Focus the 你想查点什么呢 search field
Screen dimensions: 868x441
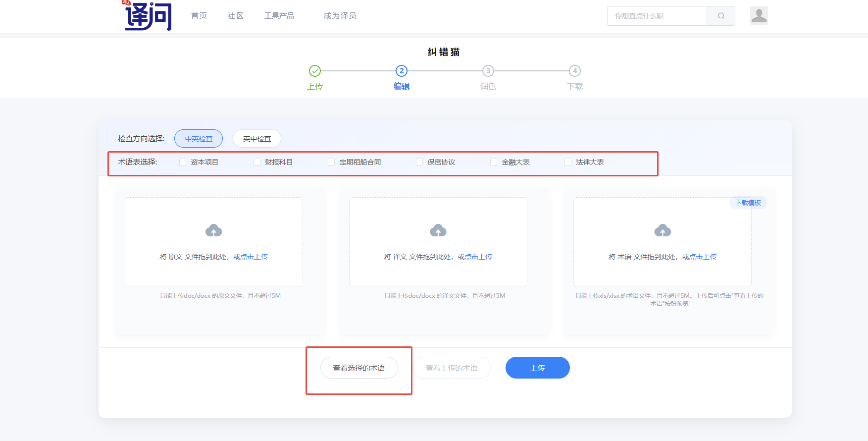657,16
